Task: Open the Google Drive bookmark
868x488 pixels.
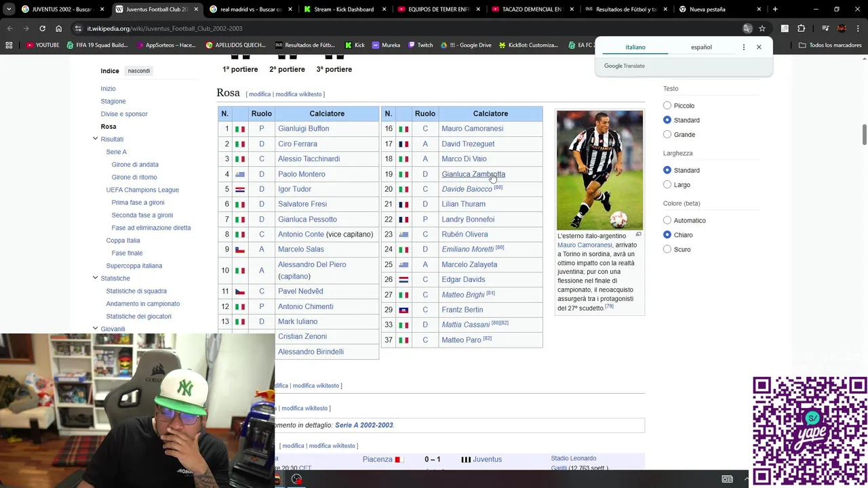Action: 465,45
